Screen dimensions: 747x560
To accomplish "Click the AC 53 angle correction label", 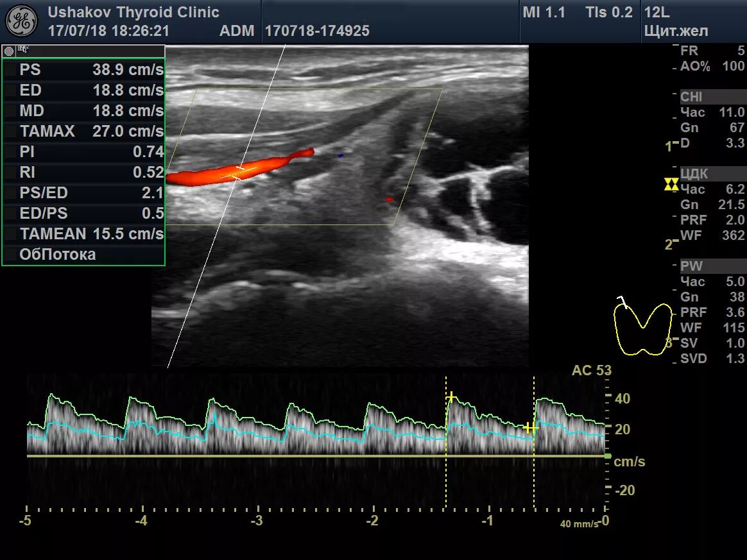I will [591, 371].
